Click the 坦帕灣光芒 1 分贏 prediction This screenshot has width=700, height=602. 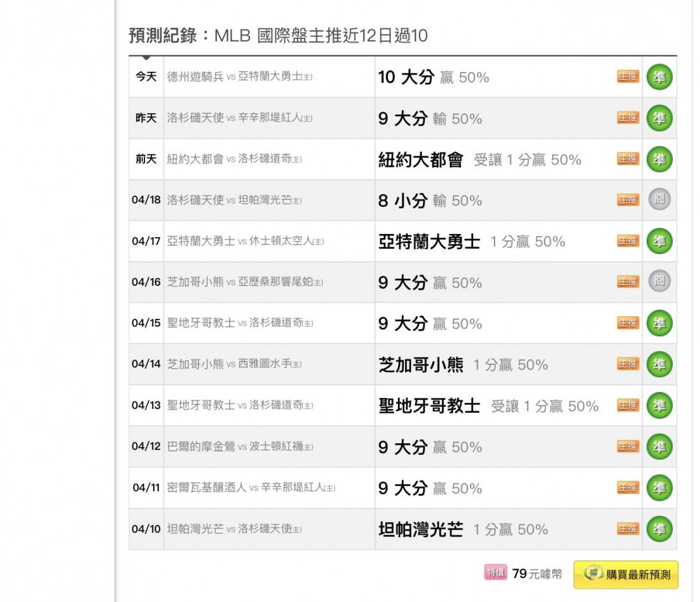pos(463,529)
